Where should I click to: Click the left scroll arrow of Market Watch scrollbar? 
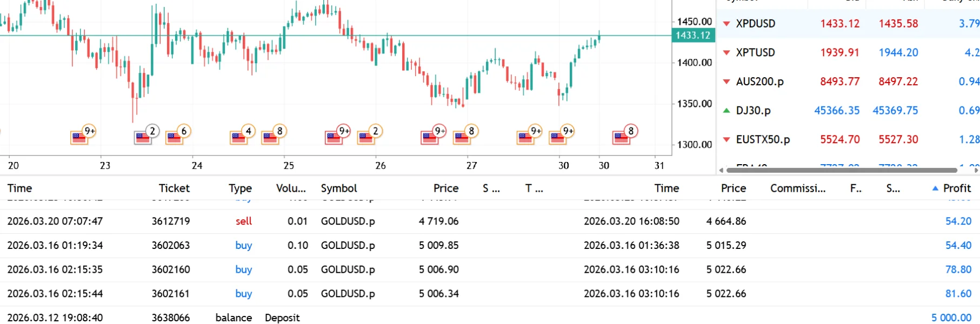[x=721, y=170]
